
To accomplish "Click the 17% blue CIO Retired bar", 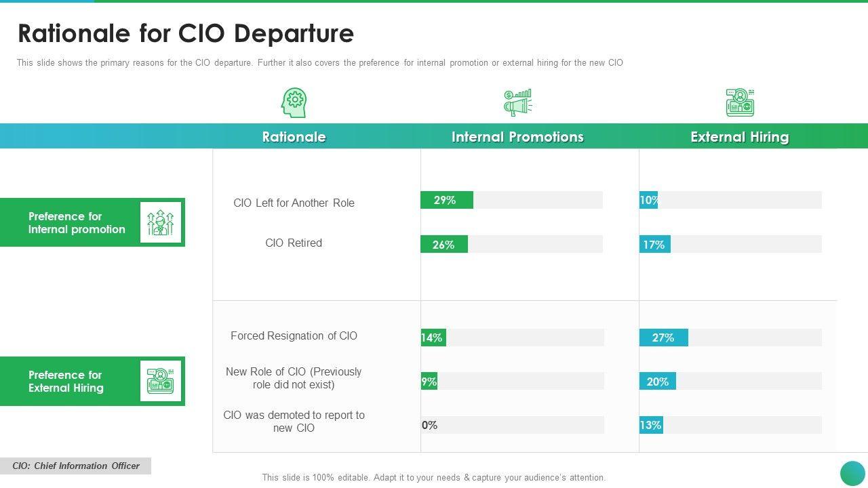I will (x=654, y=245).
